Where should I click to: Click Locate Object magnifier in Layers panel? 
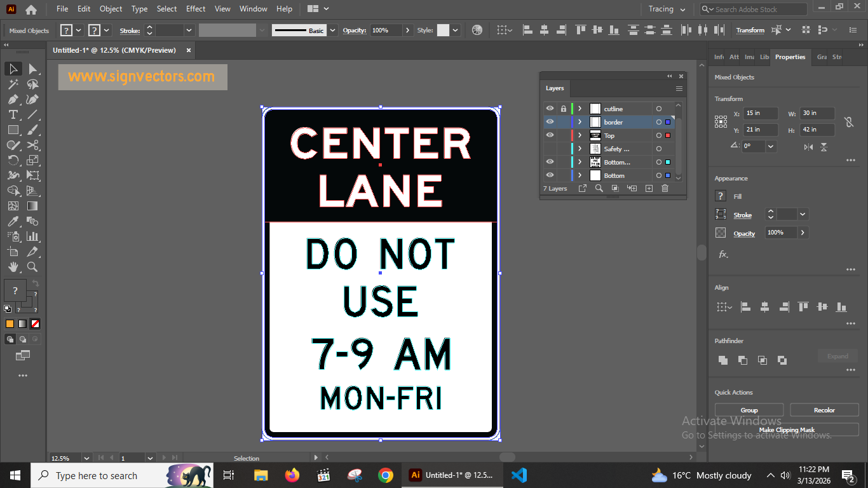(x=599, y=188)
